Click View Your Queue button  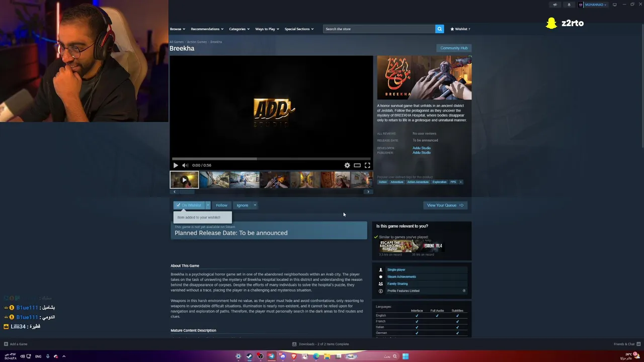tap(445, 205)
